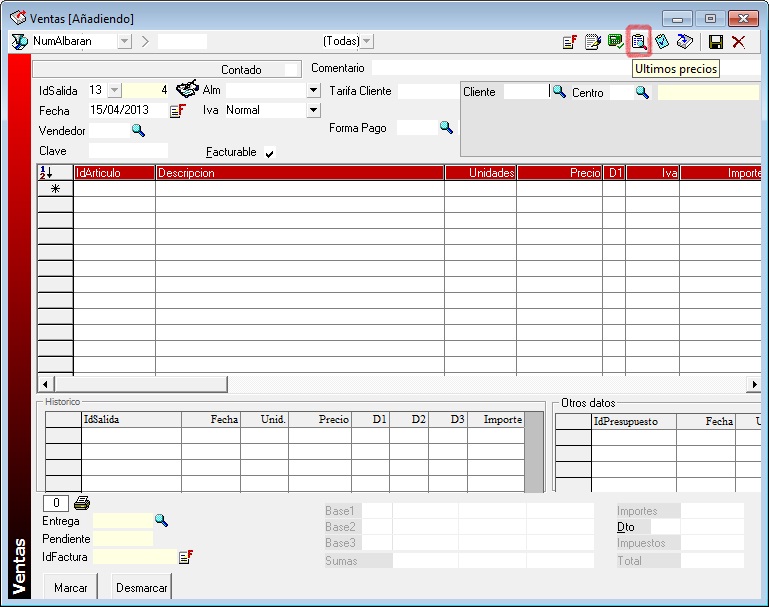Image resolution: width=769 pixels, height=607 pixels.
Task: Click the IdArticulo column header
Action: click(x=114, y=173)
